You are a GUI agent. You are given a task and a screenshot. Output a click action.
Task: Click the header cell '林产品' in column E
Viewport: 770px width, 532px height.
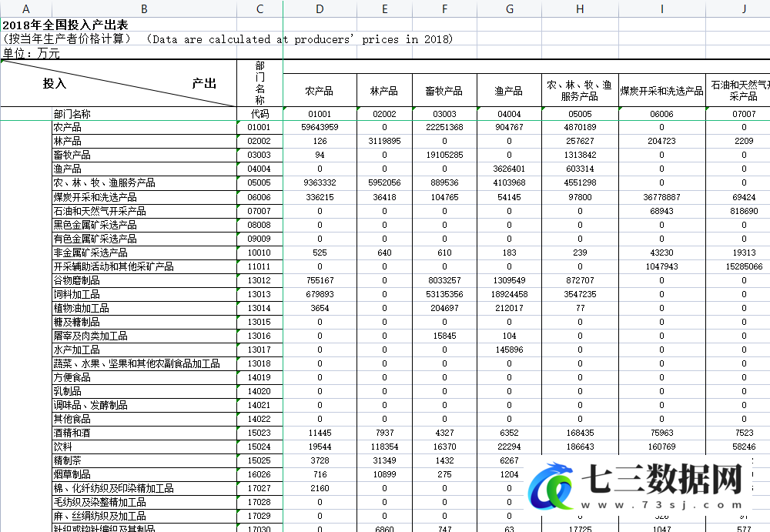click(x=384, y=90)
